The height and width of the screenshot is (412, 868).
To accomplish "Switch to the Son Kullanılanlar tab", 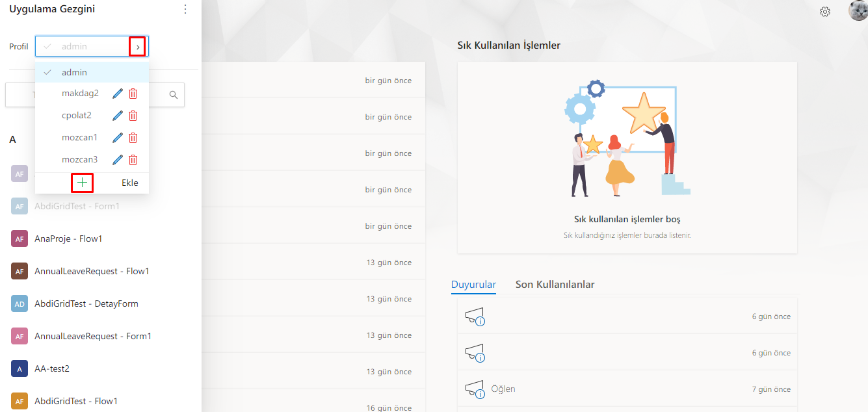I will point(555,285).
